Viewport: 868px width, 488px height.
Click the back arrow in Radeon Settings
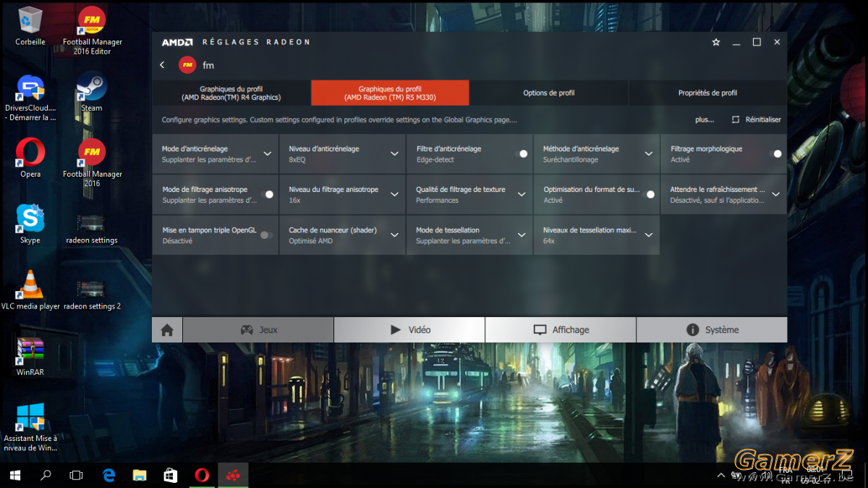(x=162, y=65)
